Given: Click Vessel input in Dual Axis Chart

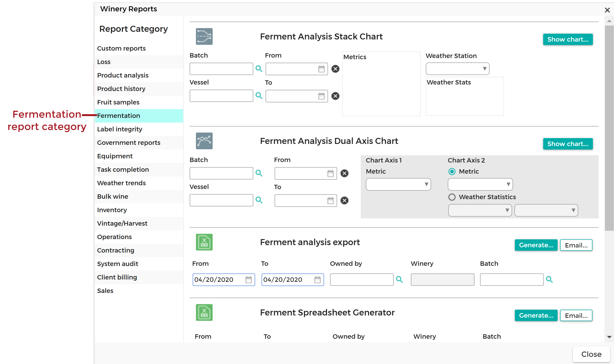Looking at the screenshot, I should pos(221,200).
